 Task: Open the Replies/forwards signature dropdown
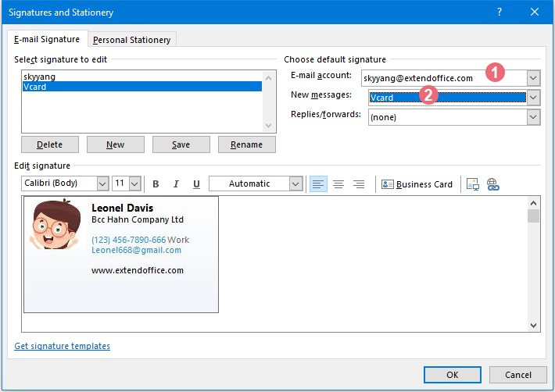533,117
